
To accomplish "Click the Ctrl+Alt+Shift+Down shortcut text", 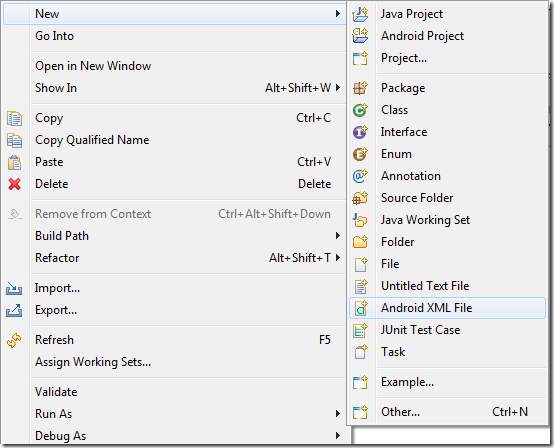I will coord(274,214).
